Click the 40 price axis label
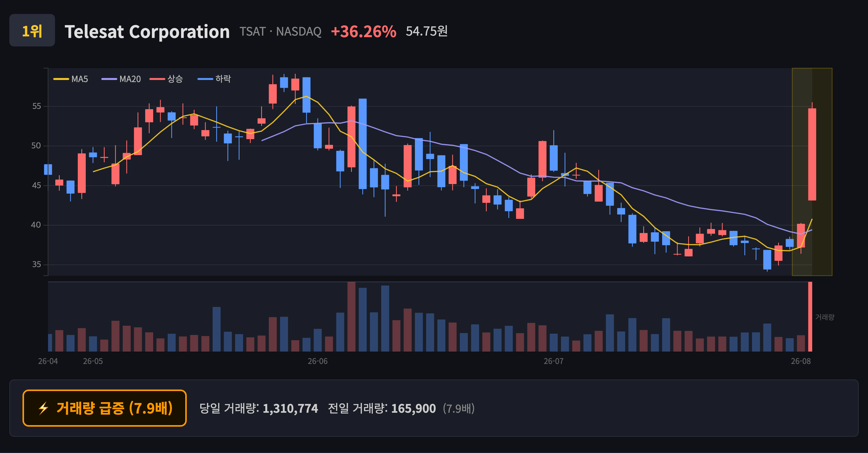Image resolution: width=868 pixels, height=453 pixels. click(x=36, y=225)
